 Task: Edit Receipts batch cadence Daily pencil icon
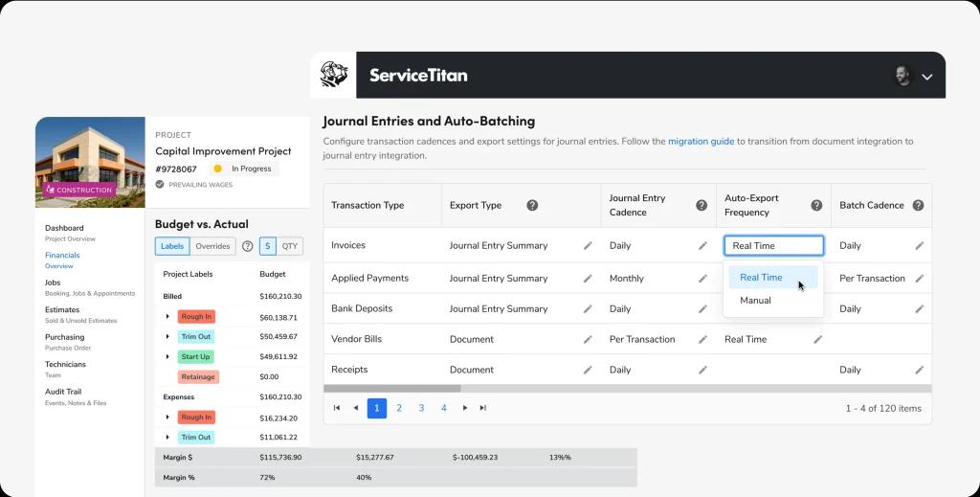click(x=919, y=370)
